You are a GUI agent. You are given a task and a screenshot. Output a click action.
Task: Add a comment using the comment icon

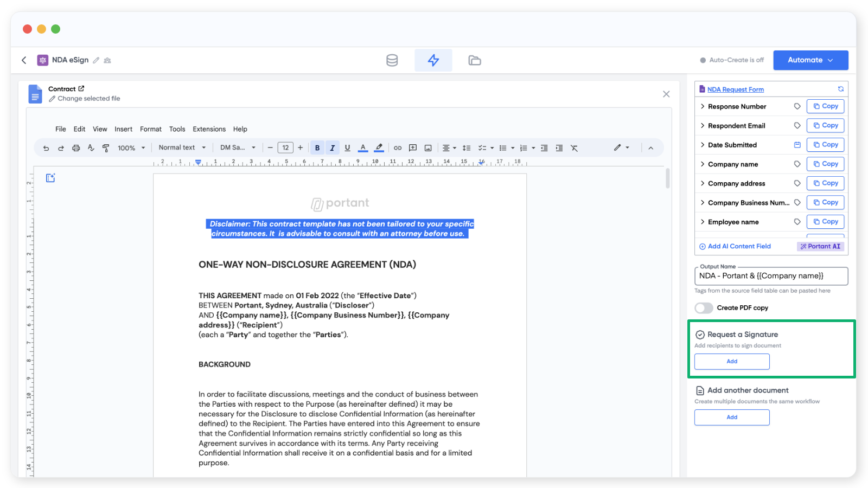[x=412, y=147]
